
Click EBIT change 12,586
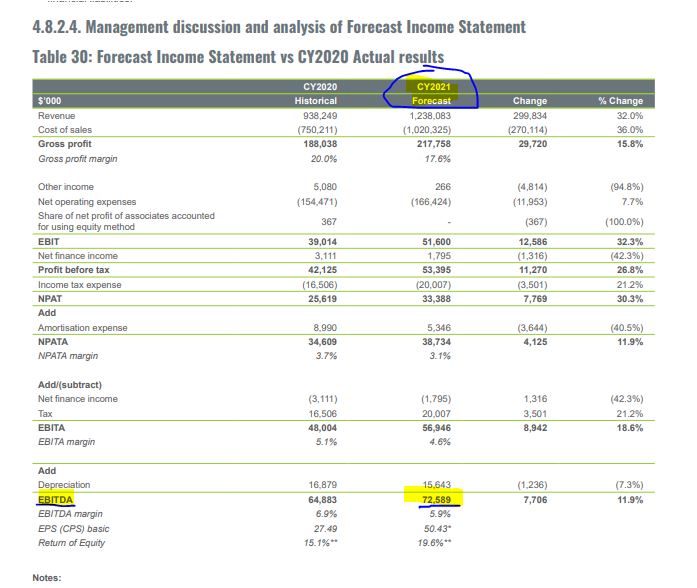[533, 242]
